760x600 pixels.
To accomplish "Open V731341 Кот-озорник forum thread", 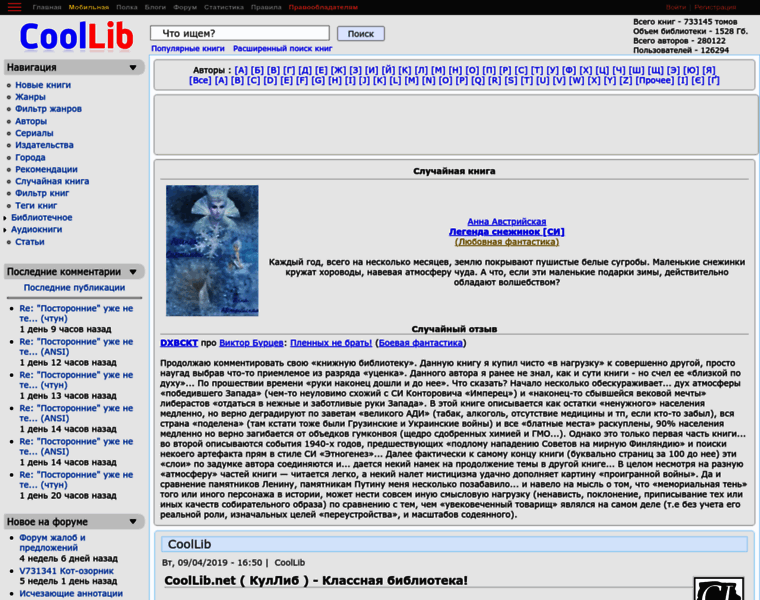I will click(x=66, y=571).
